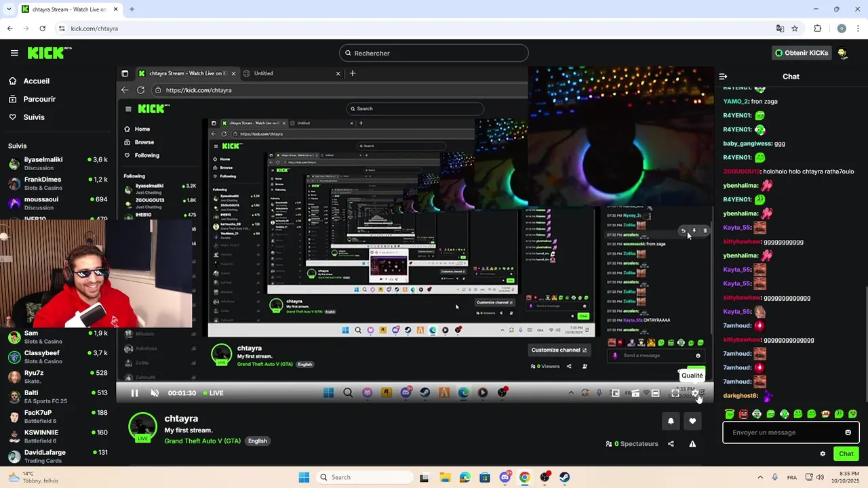Screen dimensions: 868x488
Task: Open the Windows Start menu
Action: click(x=304, y=477)
